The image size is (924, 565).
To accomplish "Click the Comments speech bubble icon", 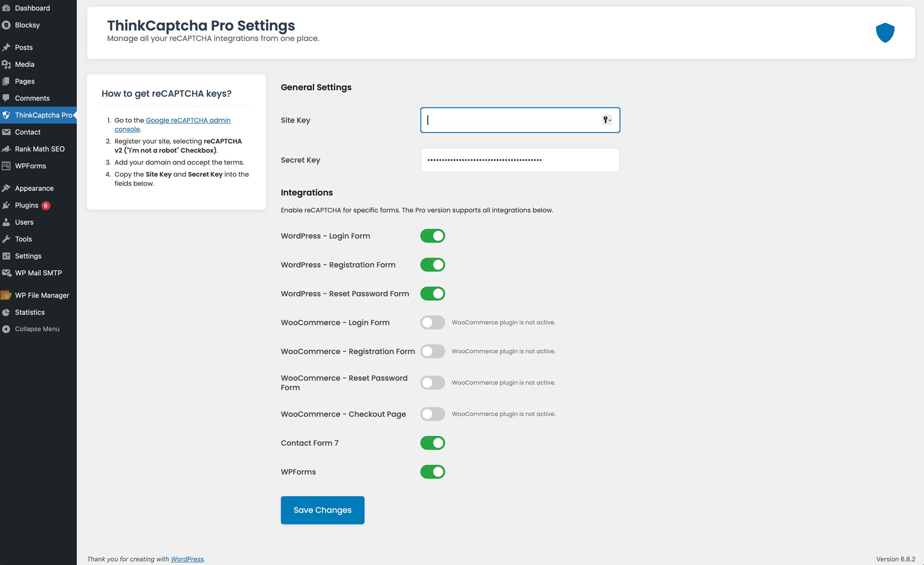I will pyautogui.click(x=6, y=98).
